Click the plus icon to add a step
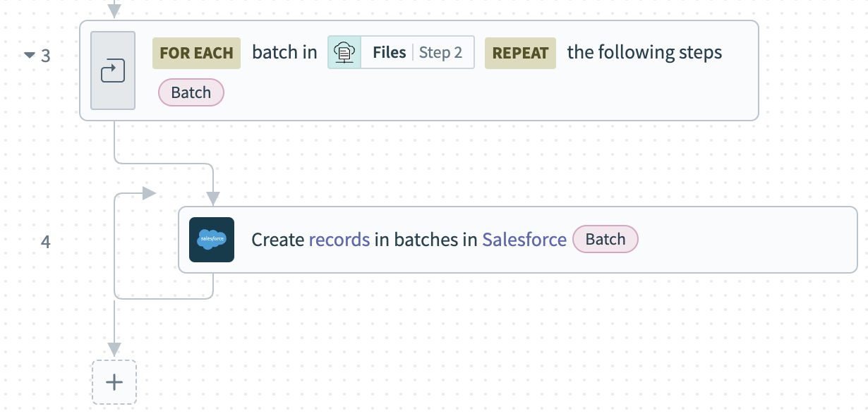The image size is (868, 416). pyautogui.click(x=114, y=381)
